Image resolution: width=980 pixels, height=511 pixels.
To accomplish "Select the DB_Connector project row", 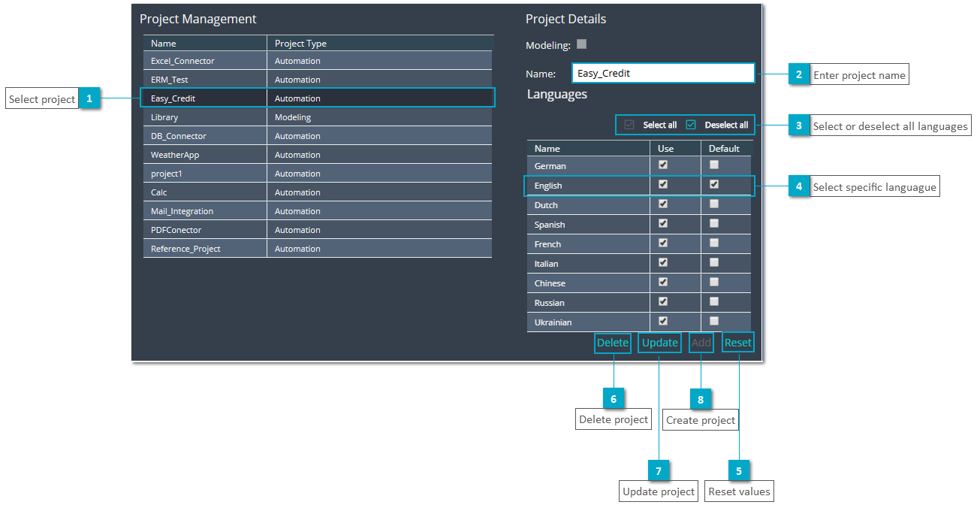I will 318,136.
